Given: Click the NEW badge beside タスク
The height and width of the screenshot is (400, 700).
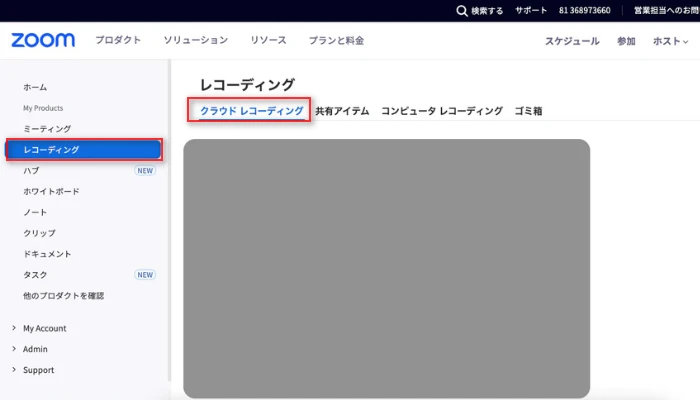Looking at the screenshot, I should coord(145,275).
